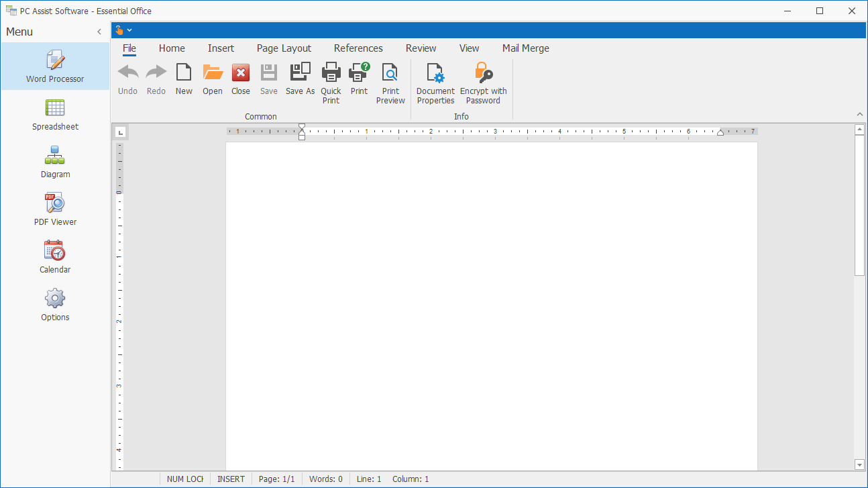Open the Mail Merge tab
Image resolution: width=868 pixels, height=488 pixels.
(525, 48)
